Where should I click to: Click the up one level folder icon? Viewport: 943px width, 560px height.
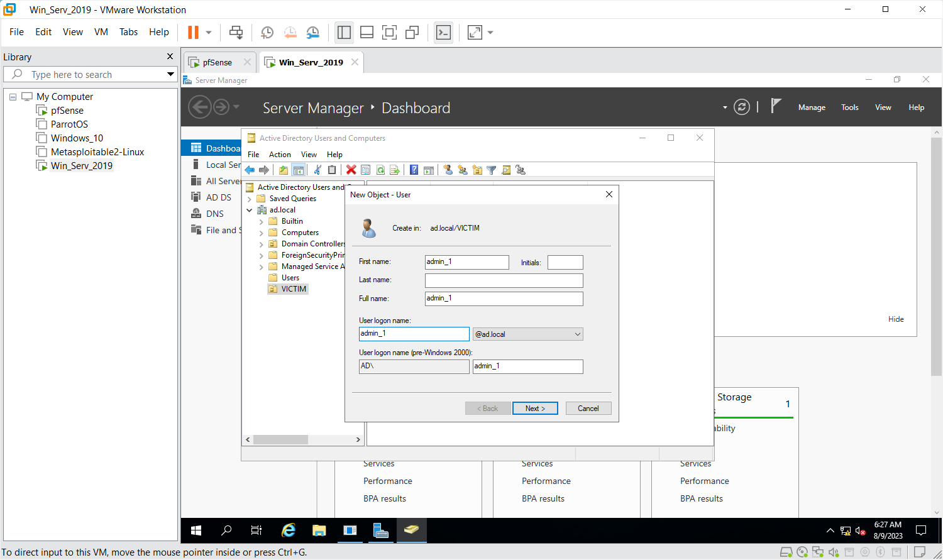pyautogui.click(x=284, y=170)
